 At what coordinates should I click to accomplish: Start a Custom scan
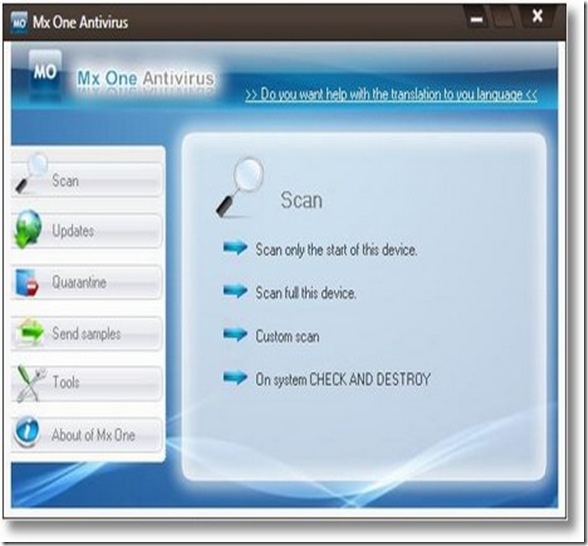click(x=287, y=336)
